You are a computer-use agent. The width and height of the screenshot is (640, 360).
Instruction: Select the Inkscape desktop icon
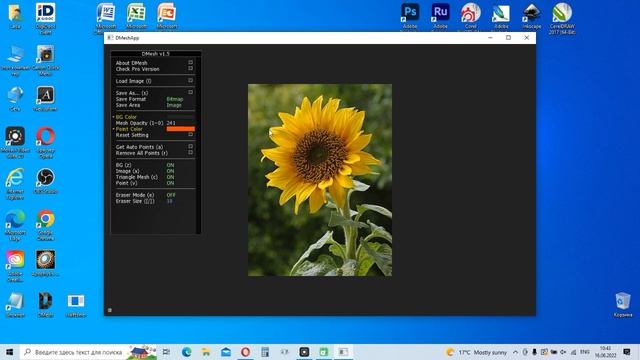point(531,16)
